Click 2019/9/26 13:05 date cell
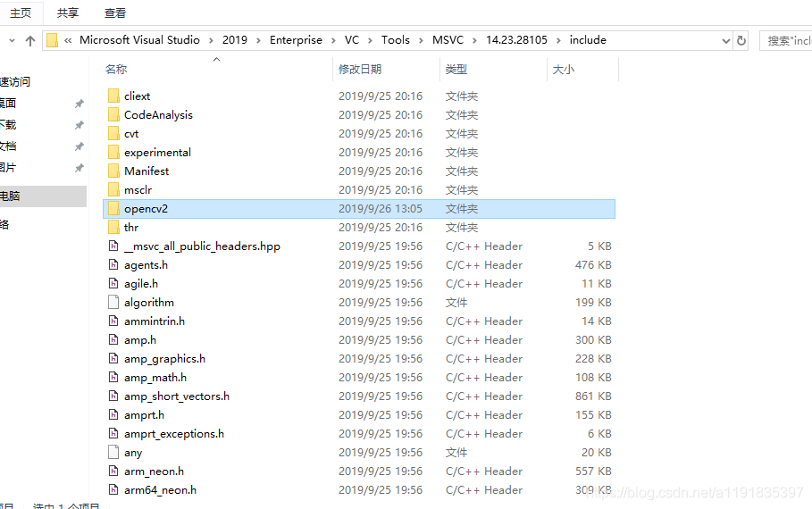 [381, 209]
